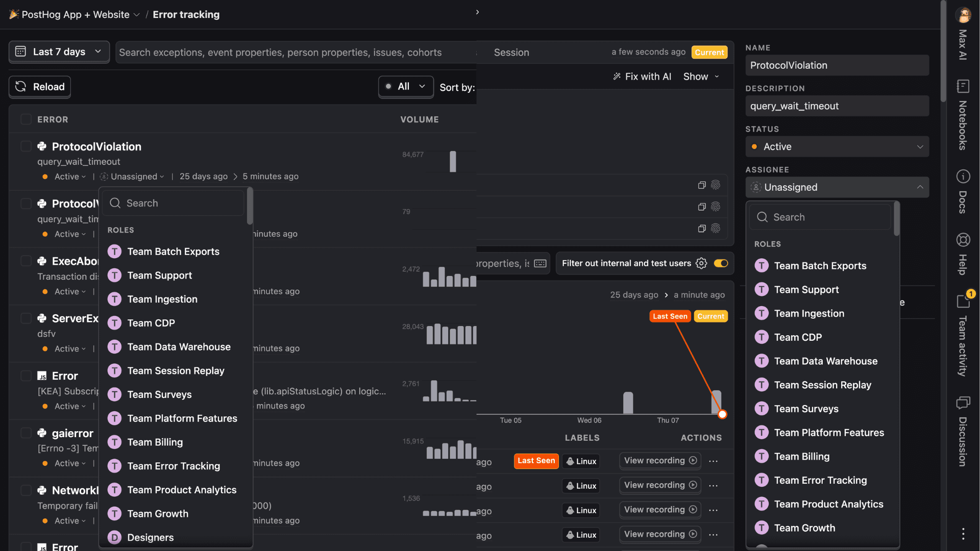Open Docs side panel
The image size is (980, 551).
(x=963, y=192)
